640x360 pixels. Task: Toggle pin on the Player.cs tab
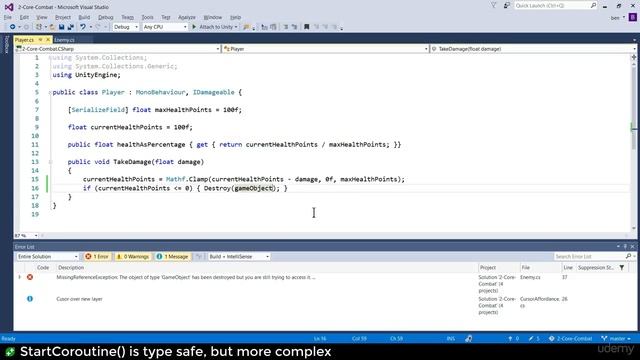coord(40,40)
